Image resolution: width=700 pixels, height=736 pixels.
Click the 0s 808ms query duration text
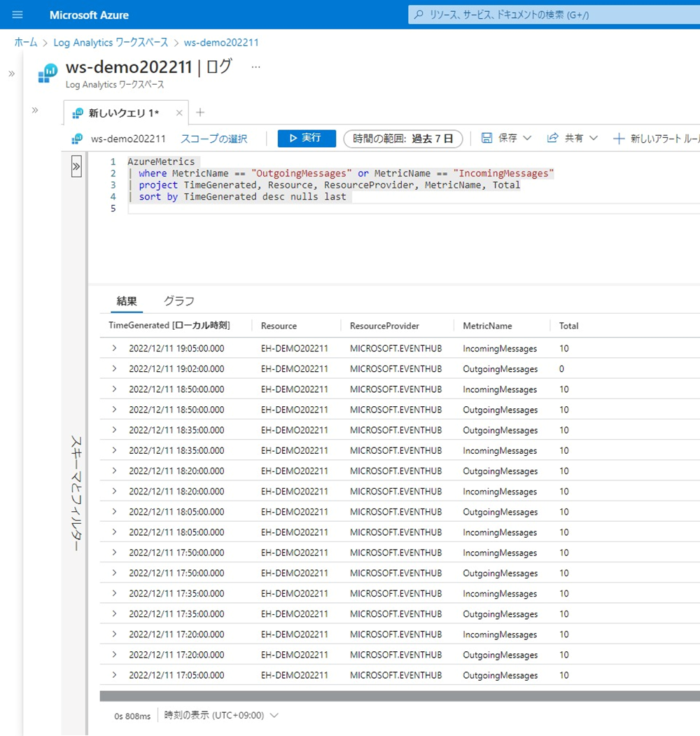tap(132, 716)
